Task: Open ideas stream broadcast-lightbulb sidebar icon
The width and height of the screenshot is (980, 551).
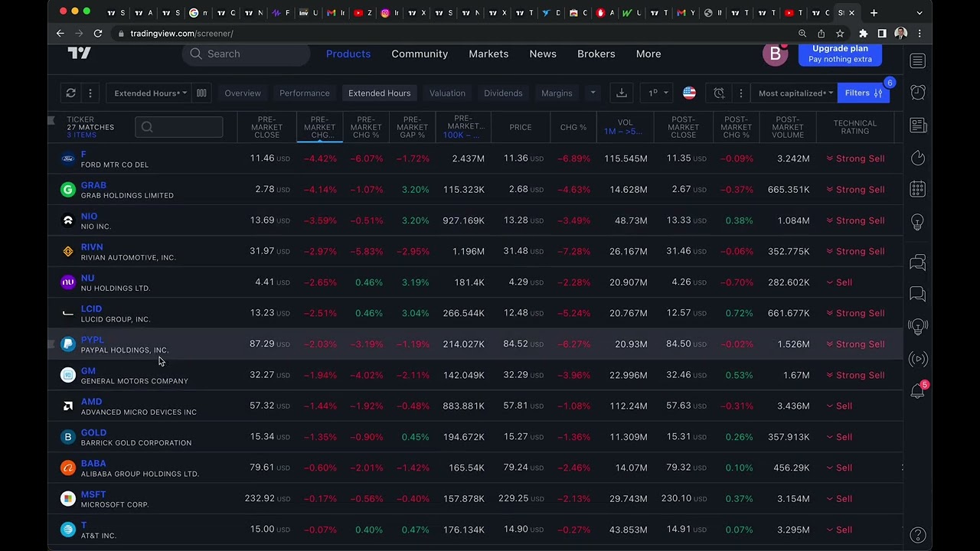Action: coord(917,326)
